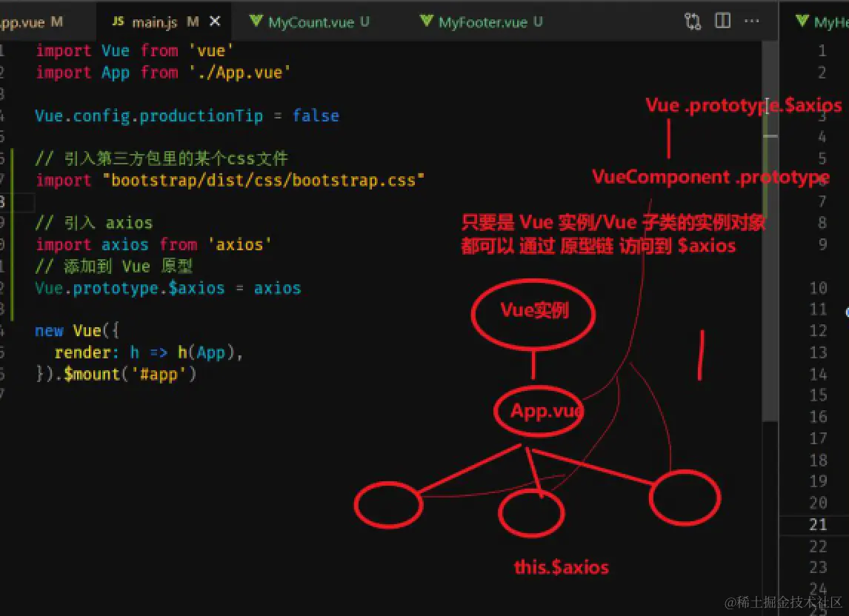The height and width of the screenshot is (616, 849).
Task: Click line number 1 in right editor
Action: click(x=822, y=51)
